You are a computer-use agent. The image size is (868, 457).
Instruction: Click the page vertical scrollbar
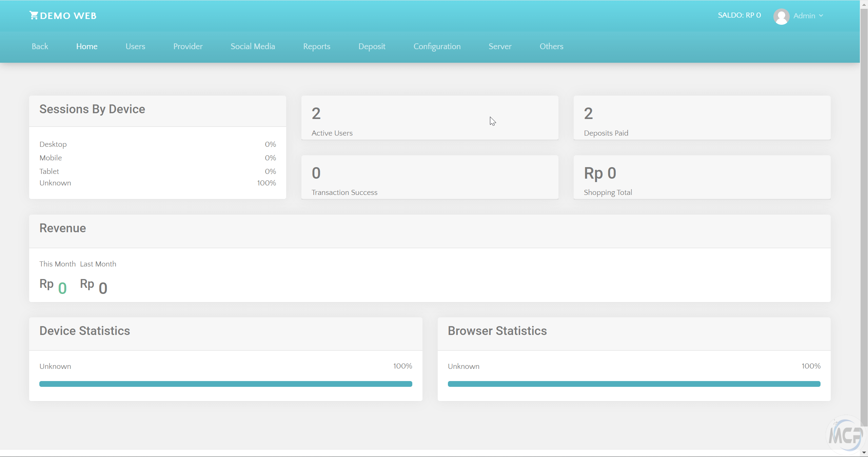(x=864, y=217)
